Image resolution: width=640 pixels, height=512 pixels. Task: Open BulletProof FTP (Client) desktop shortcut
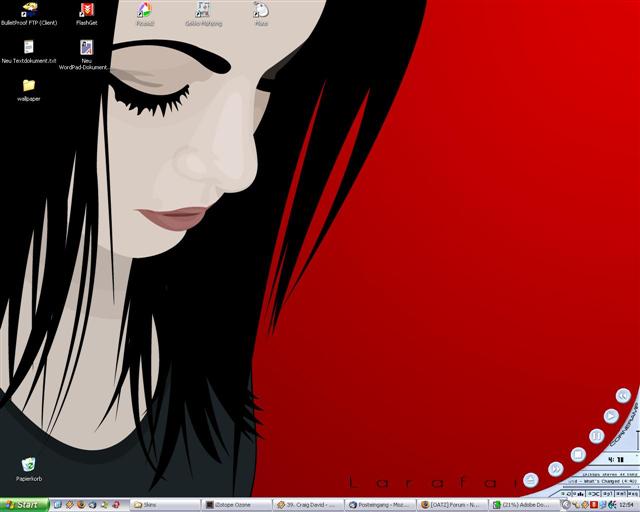click(x=29, y=11)
